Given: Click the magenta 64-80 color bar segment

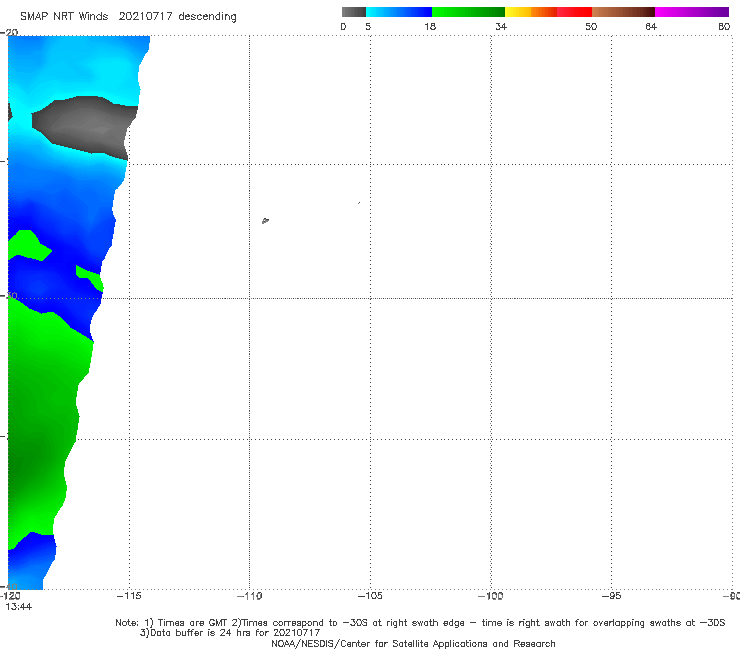Looking at the screenshot, I should pos(692,12).
